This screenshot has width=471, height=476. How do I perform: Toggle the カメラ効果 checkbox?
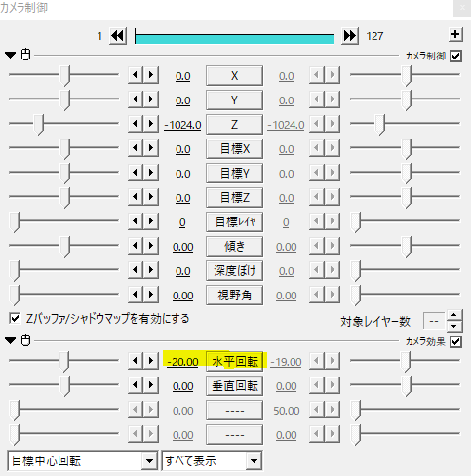tap(455, 341)
